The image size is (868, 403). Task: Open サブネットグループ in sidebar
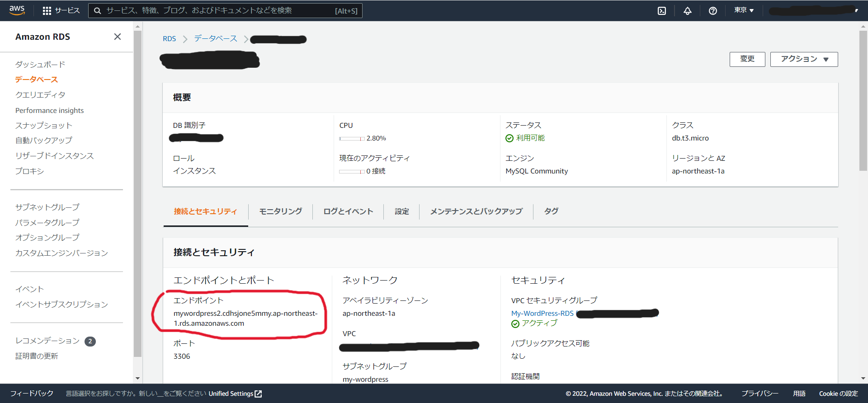pos(47,207)
